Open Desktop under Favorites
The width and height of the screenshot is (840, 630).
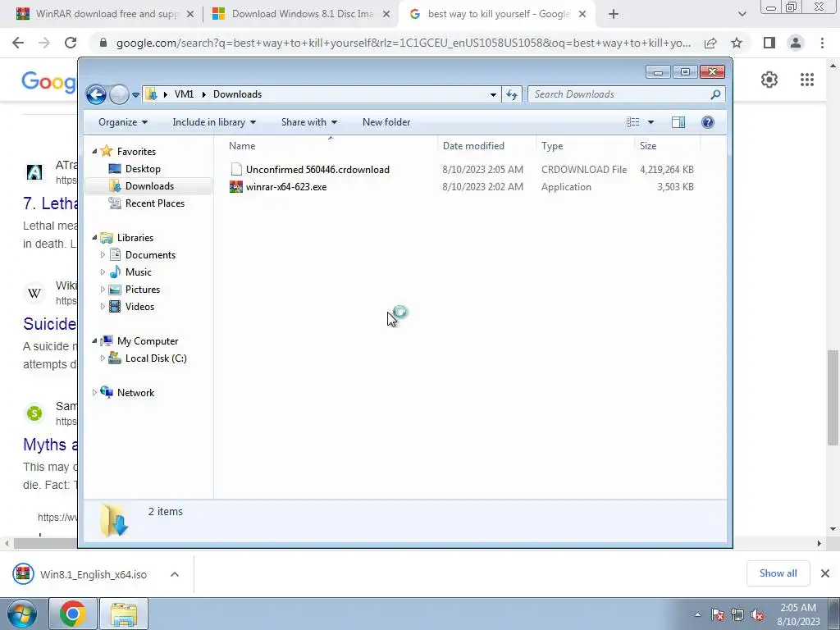click(x=143, y=169)
